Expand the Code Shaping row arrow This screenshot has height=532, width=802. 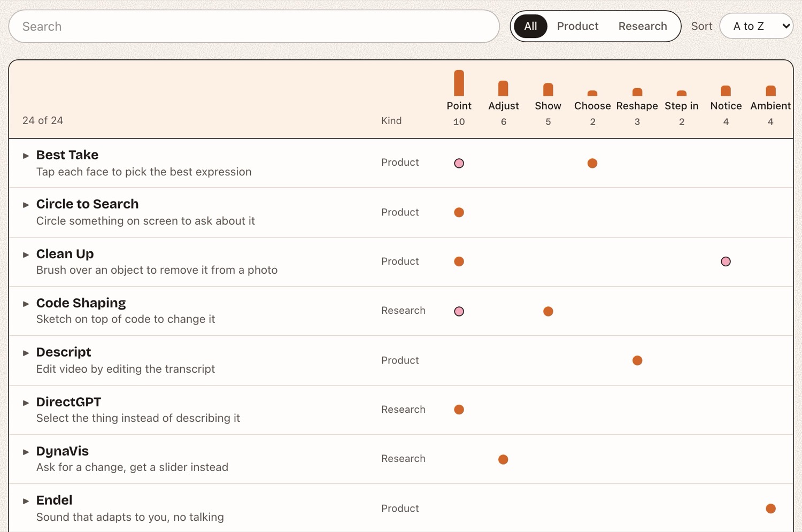tap(26, 304)
